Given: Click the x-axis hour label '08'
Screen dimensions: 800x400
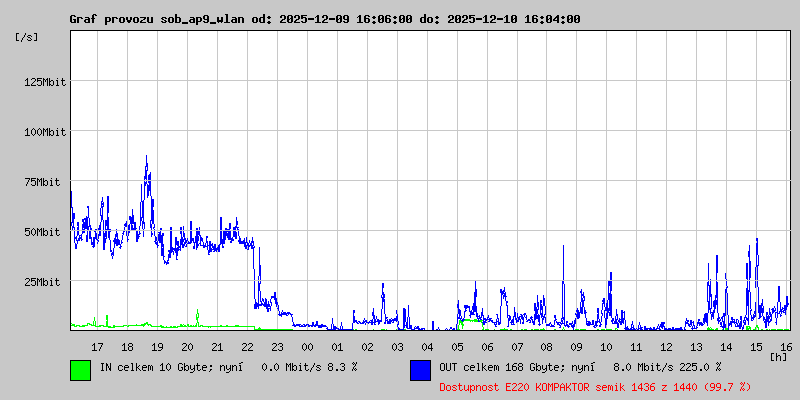Looking at the screenshot, I should 547,347.
